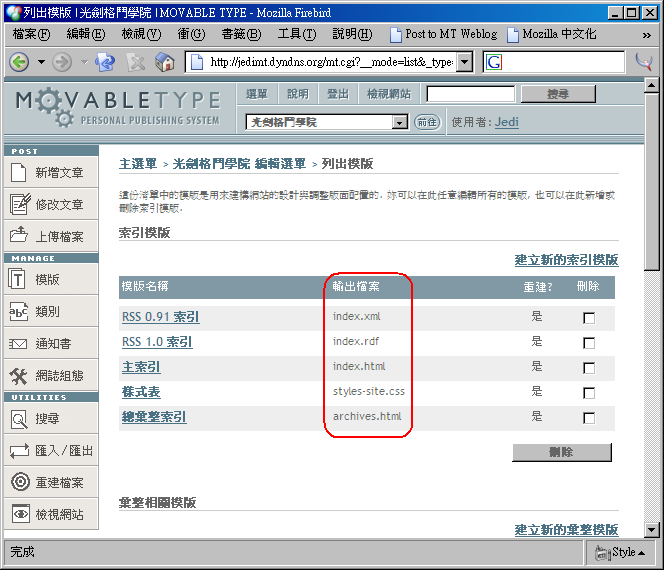Open the 光劍格鬥學院 編輯選單 breadcrumb link

(x=239, y=163)
